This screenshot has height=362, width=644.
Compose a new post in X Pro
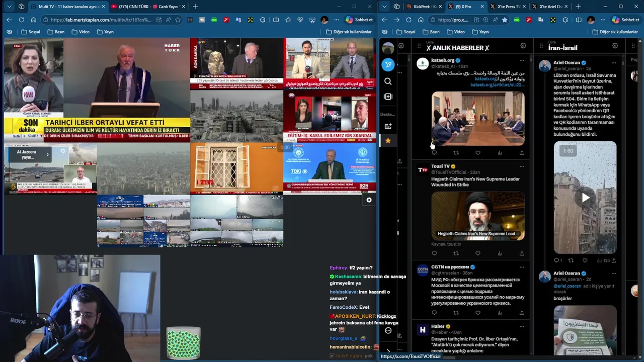[x=388, y=64]
